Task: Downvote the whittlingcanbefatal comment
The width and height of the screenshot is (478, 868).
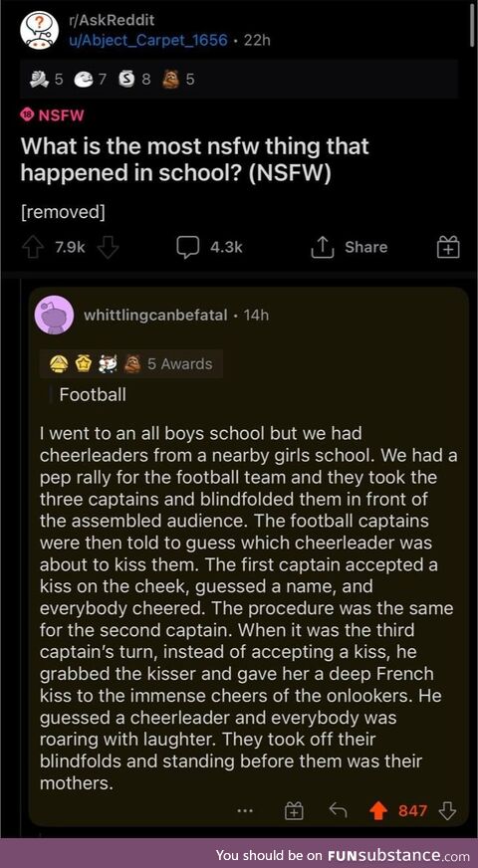Action: tap(447, 811)
